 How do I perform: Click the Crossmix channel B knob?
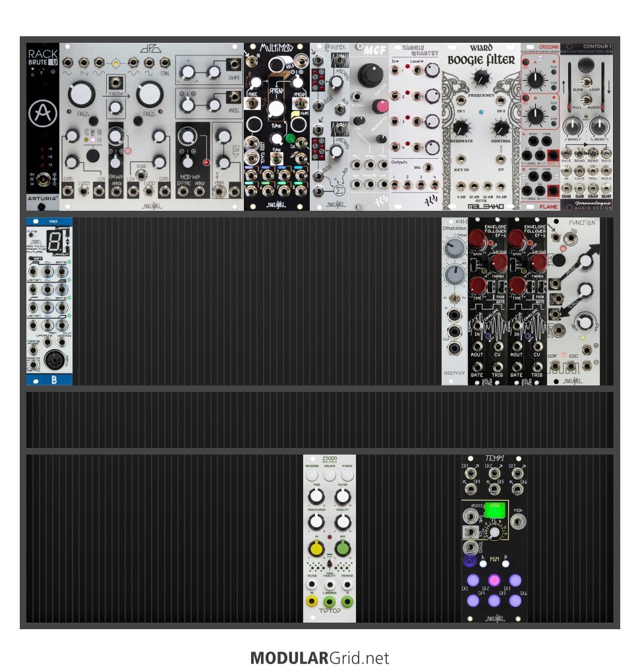tap(535, 116)
